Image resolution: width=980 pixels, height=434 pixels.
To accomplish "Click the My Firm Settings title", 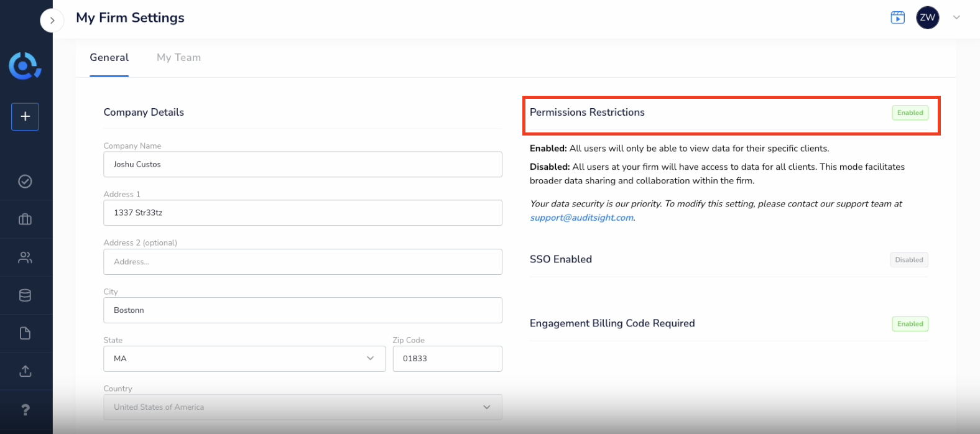I will 130,17.
